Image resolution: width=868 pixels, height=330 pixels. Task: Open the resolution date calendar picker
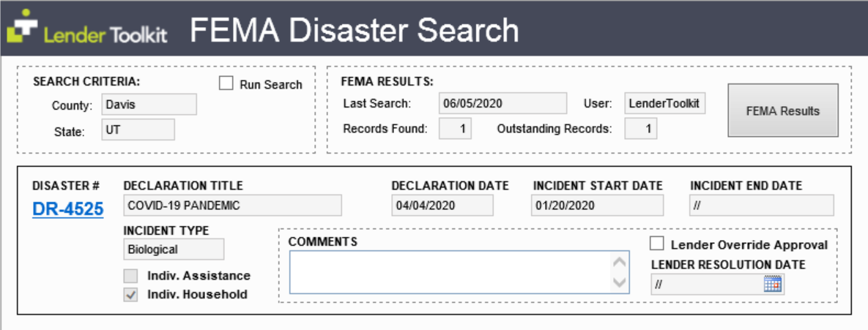pos(772,285)
